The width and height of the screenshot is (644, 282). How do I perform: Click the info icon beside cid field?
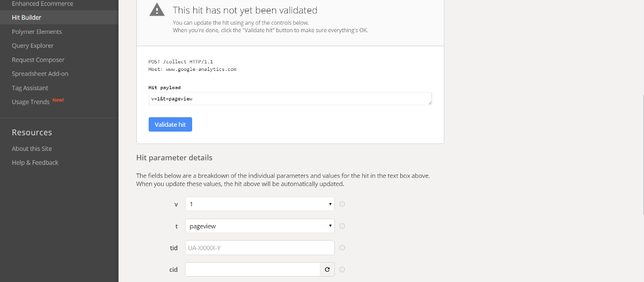(342, 270)
